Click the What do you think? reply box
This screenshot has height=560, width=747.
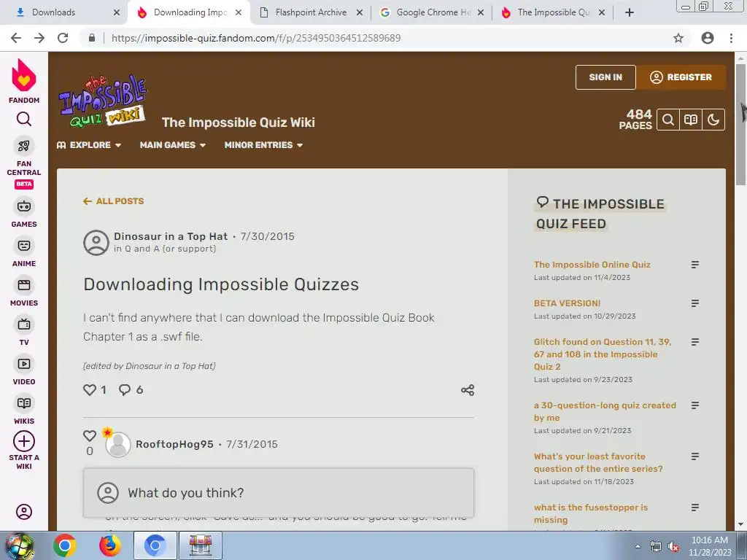click(x=279, y=493)
